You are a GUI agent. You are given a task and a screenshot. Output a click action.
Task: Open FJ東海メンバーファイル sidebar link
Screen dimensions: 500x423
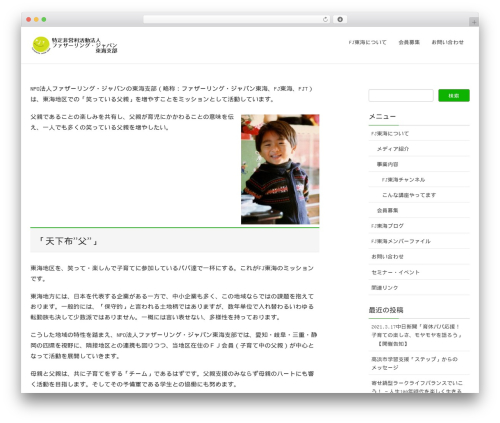pyautogui.click(x=401, y=241)
